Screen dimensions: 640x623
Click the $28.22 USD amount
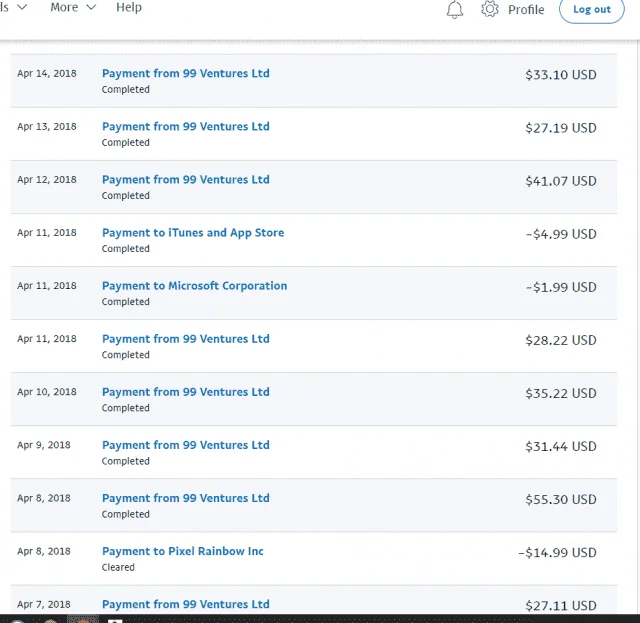point(561,340)
